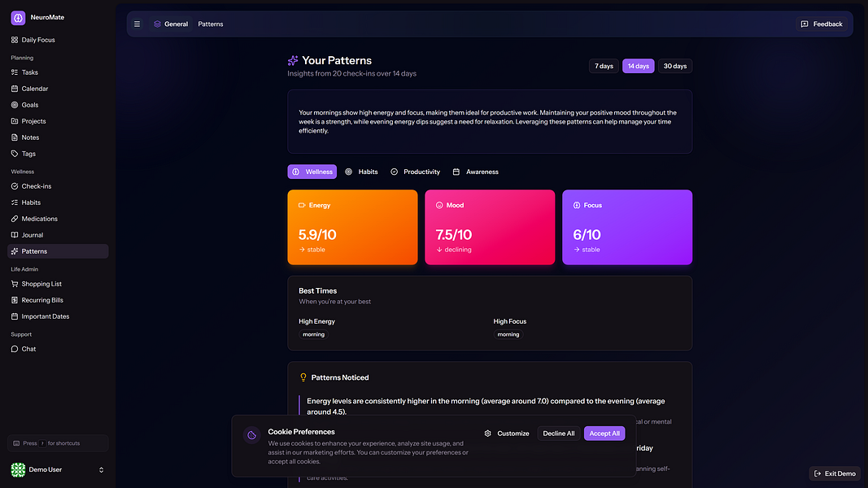Screen dimensions: 868x488
Task: Click the cookie icon in banner
Action: pos(251,435)
